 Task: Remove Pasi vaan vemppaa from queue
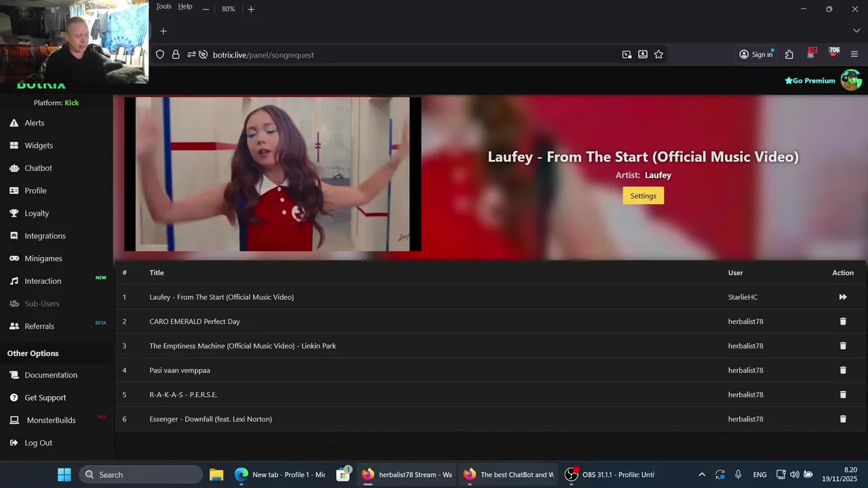pos(843,370)
